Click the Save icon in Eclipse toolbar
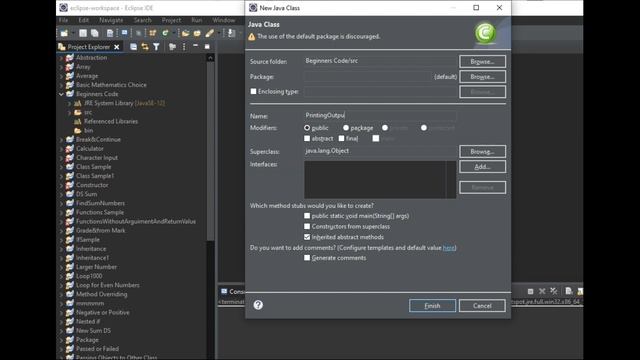Screen dimensions: 640x360 [83, 33]
